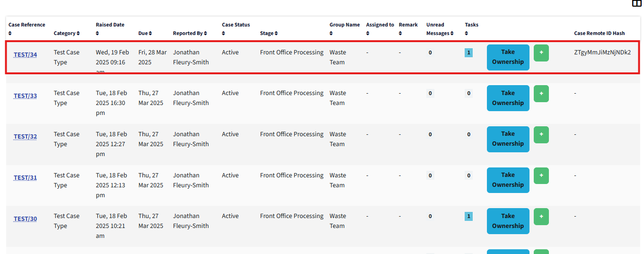The width and height of the screenshot is (644, 254).
Task: Click Jonathan Fleury-Smith in TEST/30 row
Action: point(191,221)
